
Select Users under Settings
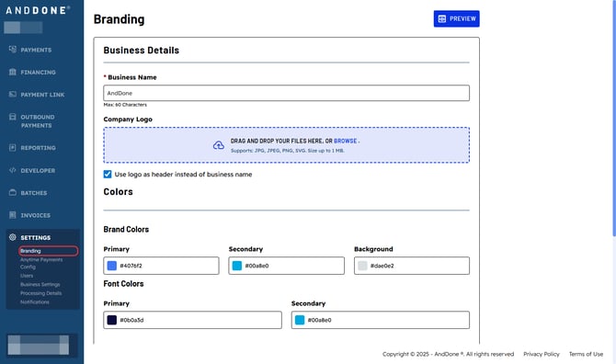27,276
